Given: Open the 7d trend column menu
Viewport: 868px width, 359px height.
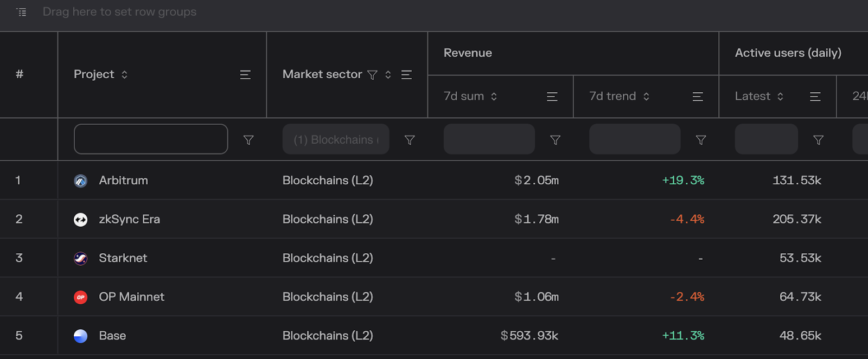Looking at the screenshot, I should coord(698,97).
